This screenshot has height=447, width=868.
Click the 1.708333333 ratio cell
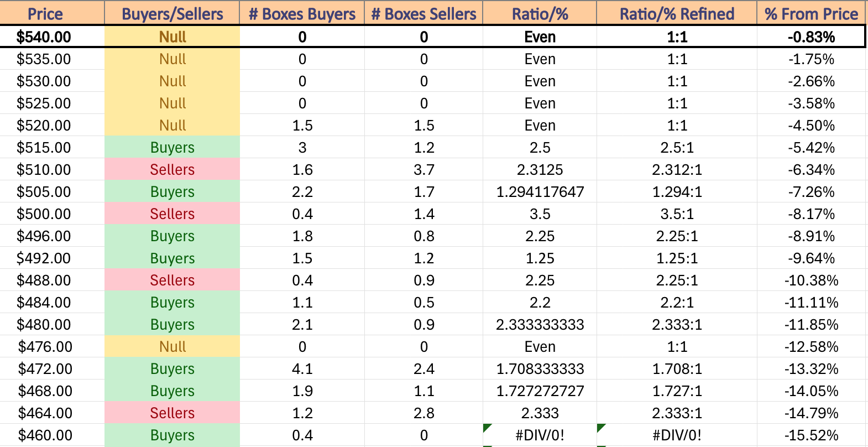[540, 368]
